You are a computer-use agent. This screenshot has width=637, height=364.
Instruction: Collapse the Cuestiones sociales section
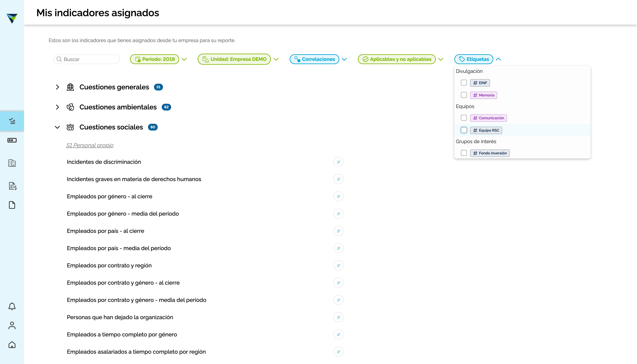57,127
